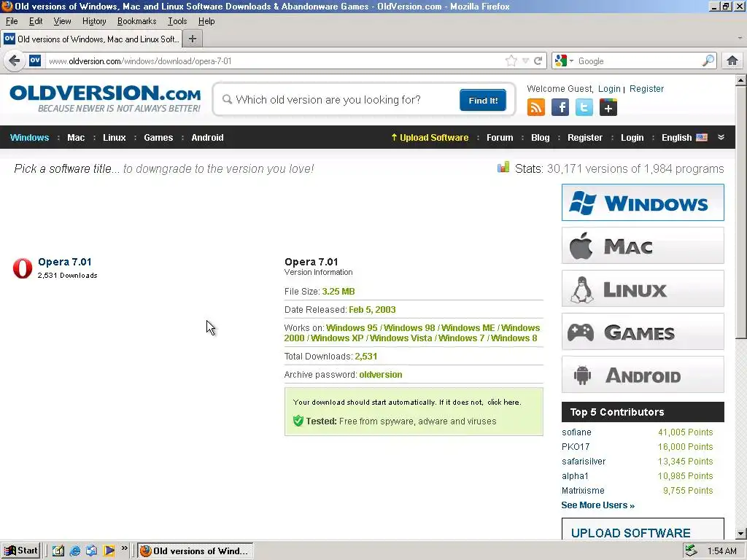Open the Bookmarks menu
Viewport: 747px width, 560px height.
coord(136,21)
